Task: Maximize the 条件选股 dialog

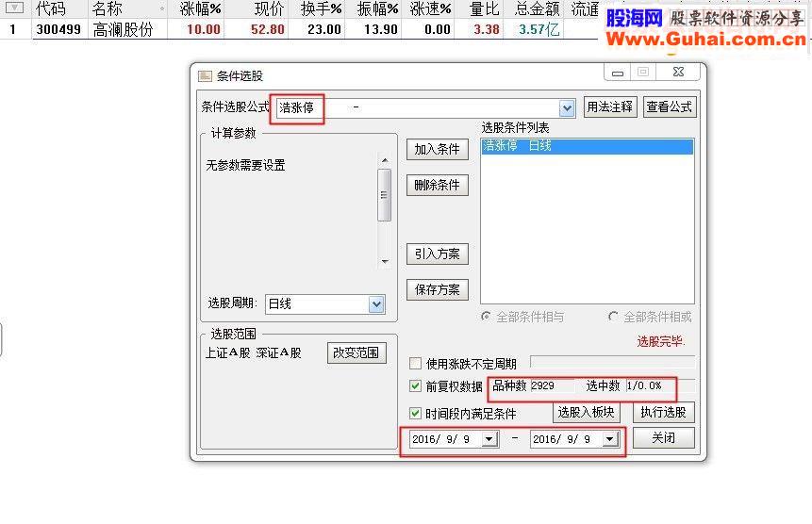Action: point(643,73)
